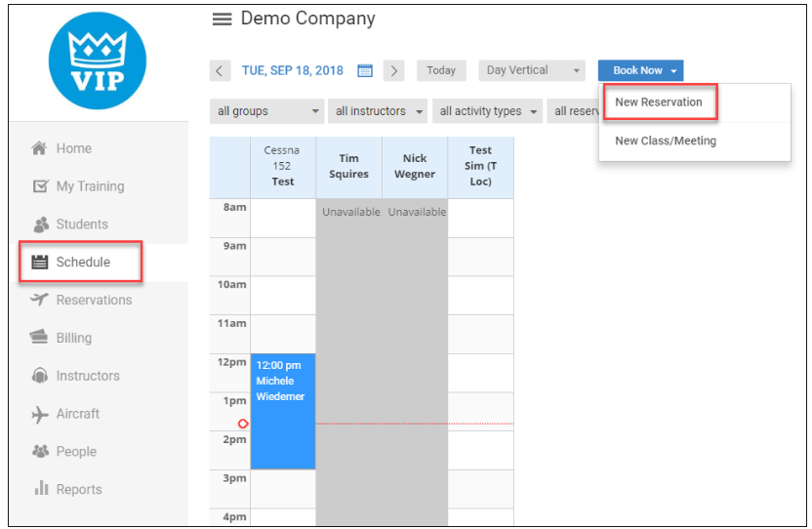Open the 12:00 pm Michele Wiedemer reservation
This screenshot has width=812, height=529.
point(283,411)
